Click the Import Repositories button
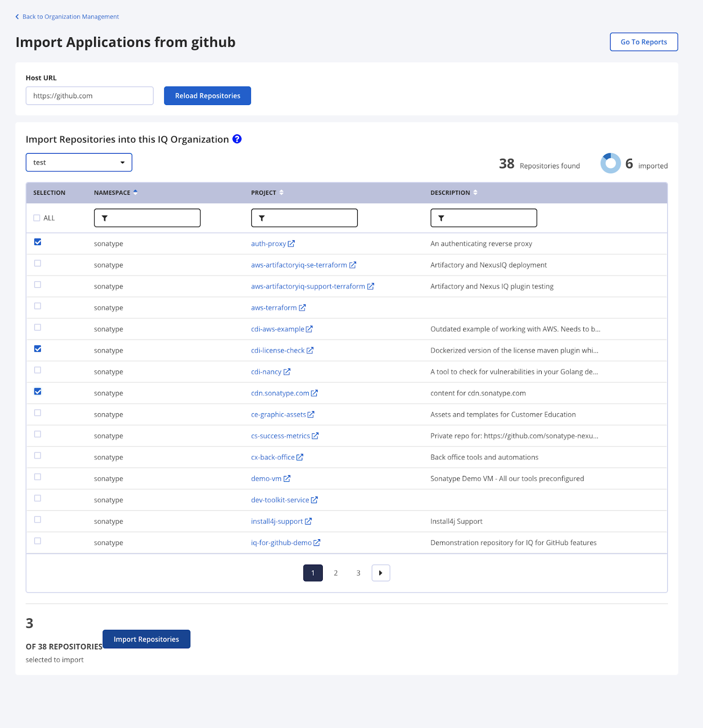Image resolution: width=703 pixels, height=728 pixels. [146, 639]
